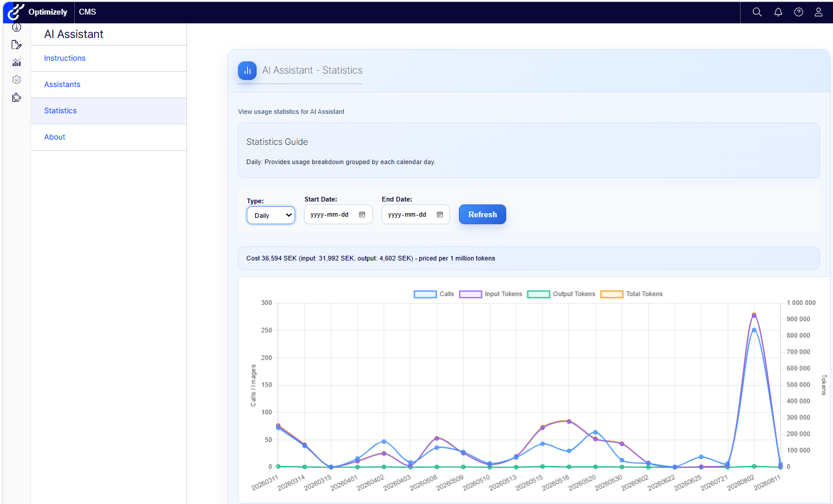Toggle Calls series in chart legend
Viewport: 833px width, 504px height.
[434, 294]
